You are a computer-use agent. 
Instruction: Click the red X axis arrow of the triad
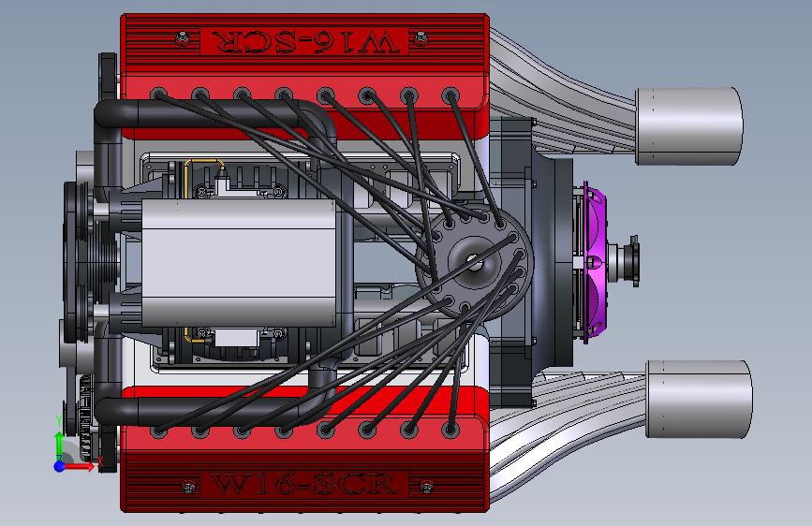coord(80,466)
